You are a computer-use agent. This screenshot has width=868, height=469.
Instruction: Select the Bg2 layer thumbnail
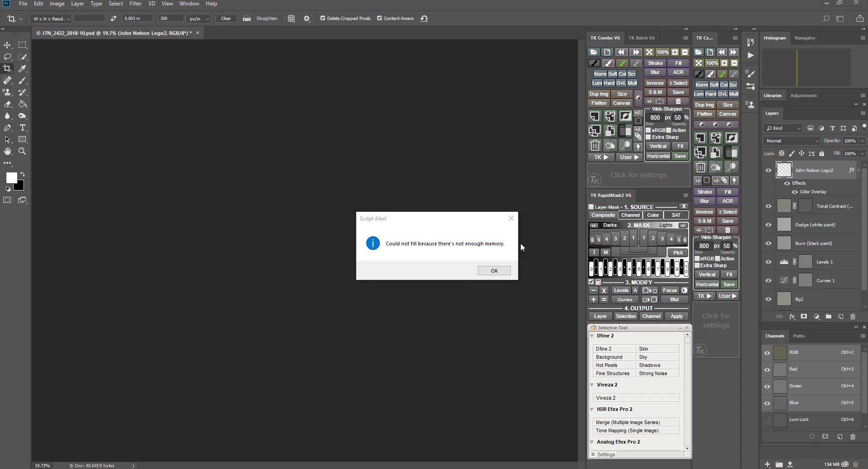tap(784, 299)
